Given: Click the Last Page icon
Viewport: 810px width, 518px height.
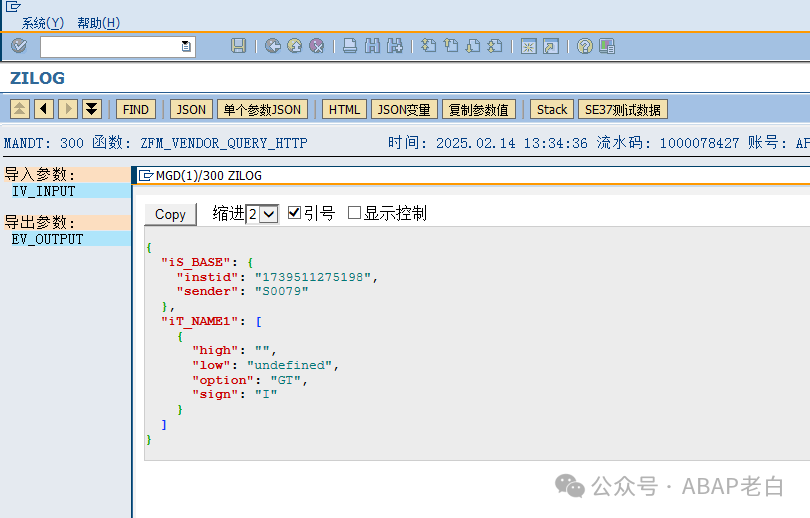Looking at the screenshot, I should pos(495,46).
